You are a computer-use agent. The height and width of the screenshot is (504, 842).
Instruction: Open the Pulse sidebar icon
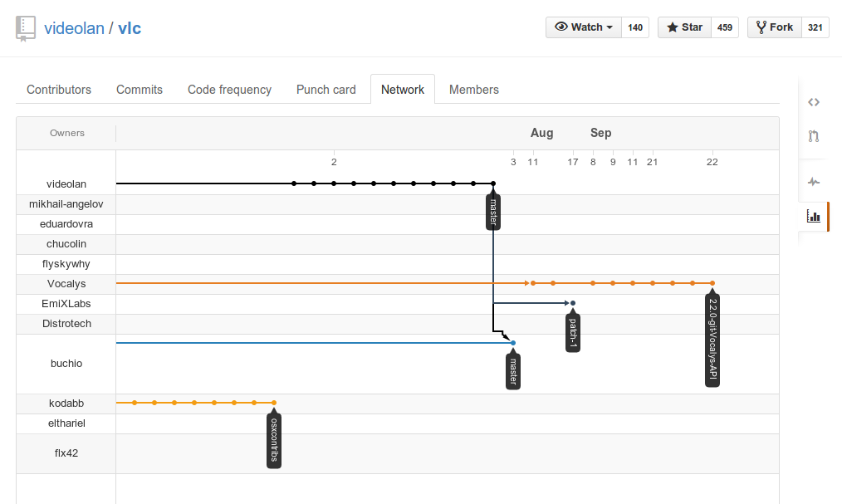(814, 181)
